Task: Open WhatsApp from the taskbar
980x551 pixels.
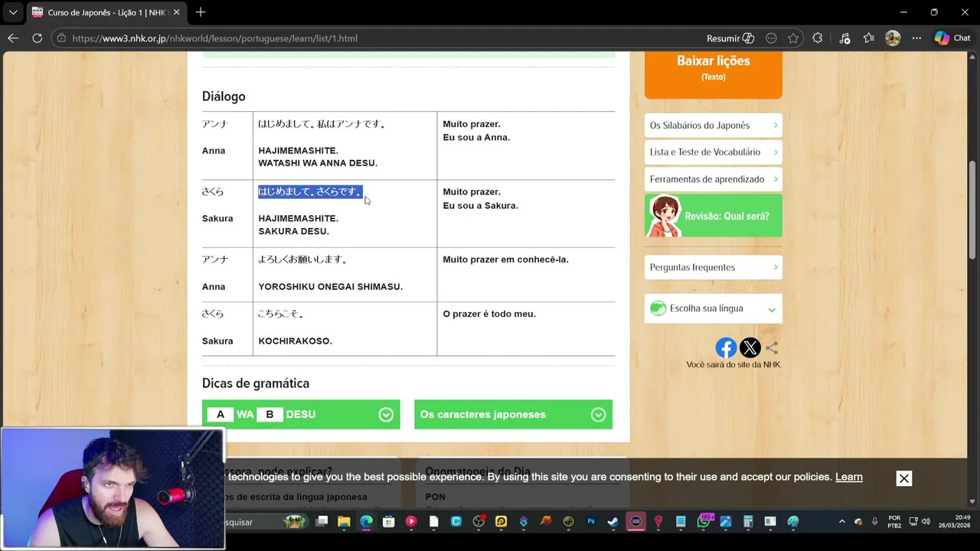Action: pos(704,522)
